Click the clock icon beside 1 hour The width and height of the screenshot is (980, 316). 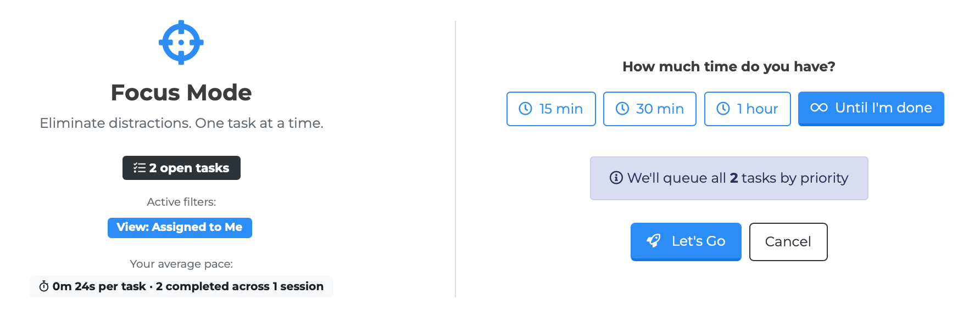pyautogui.click(x=723, y=109)
